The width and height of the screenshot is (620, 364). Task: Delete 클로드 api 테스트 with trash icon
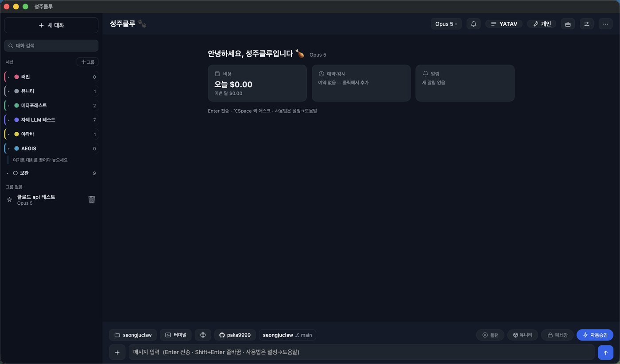click(x=92, y=199)
